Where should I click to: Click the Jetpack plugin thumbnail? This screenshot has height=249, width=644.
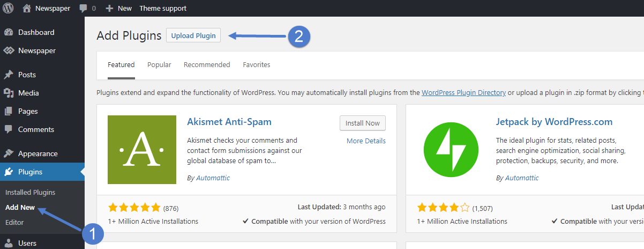tap(451, 150)
